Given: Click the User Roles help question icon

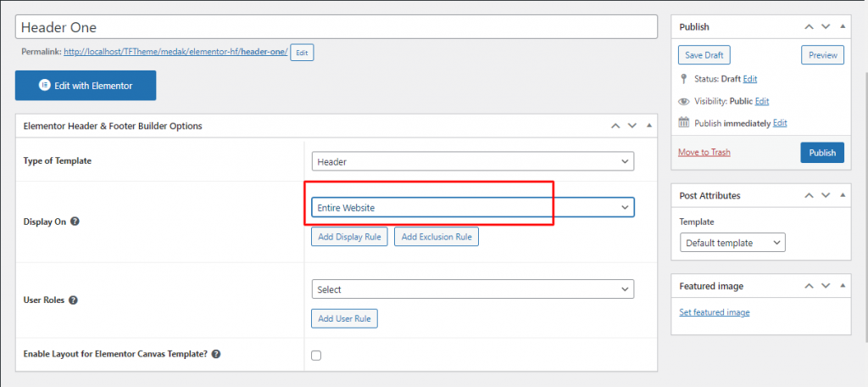Looking at the screenshot, I should [73, 300].
